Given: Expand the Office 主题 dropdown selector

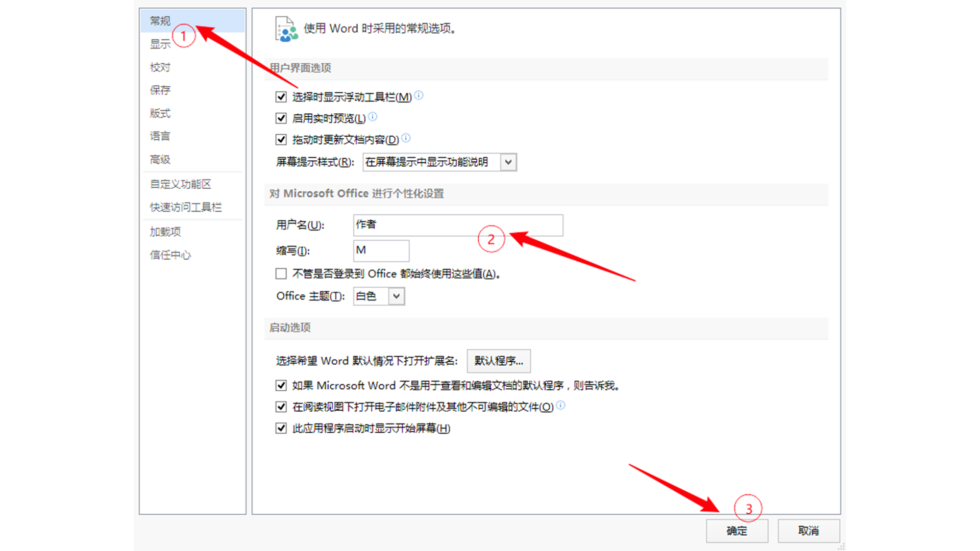Looking at the screenshot, I should click(397, 296).
